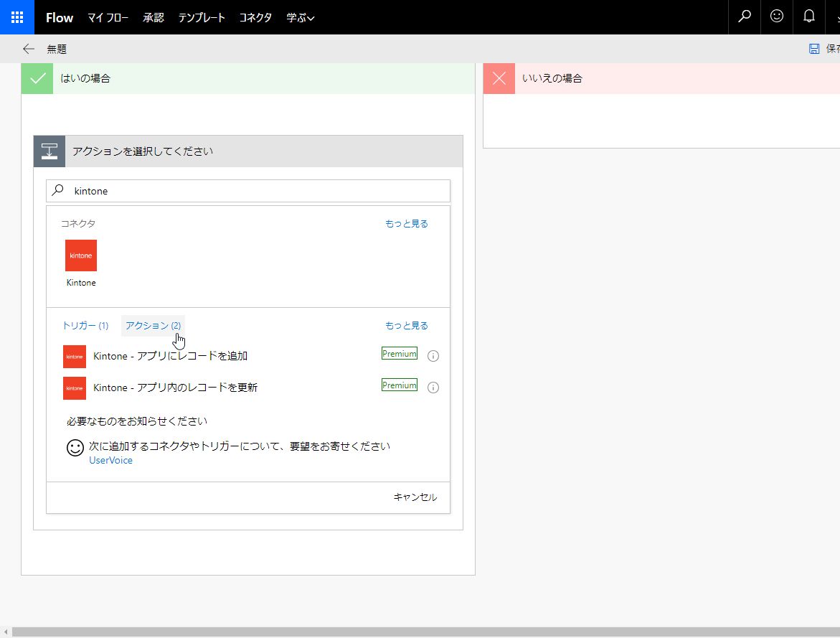Click the kintone search input field
Screen dimensions: 840x638
point(248,191)
